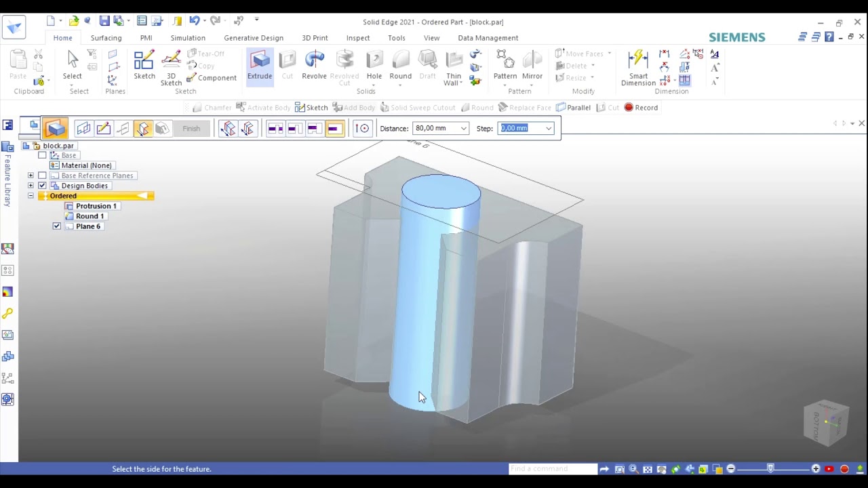
Task: Click zoom out minus button
Action: point(730,469)
